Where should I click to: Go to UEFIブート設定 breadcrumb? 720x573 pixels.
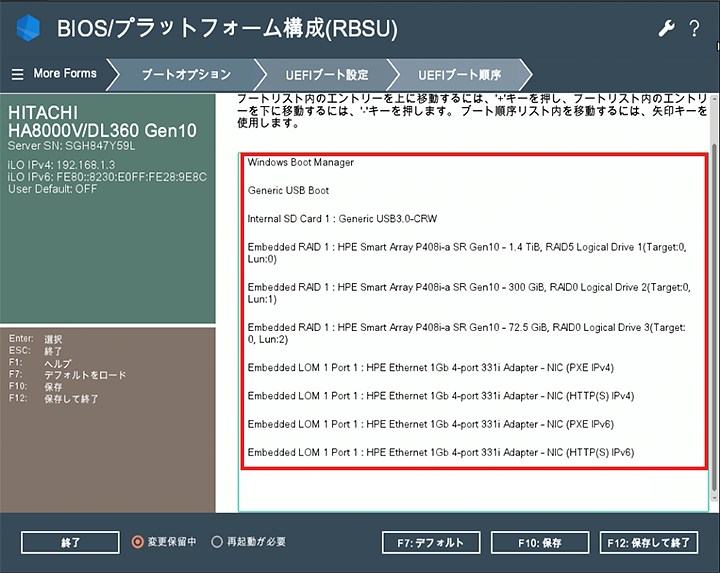pos(326,74)
